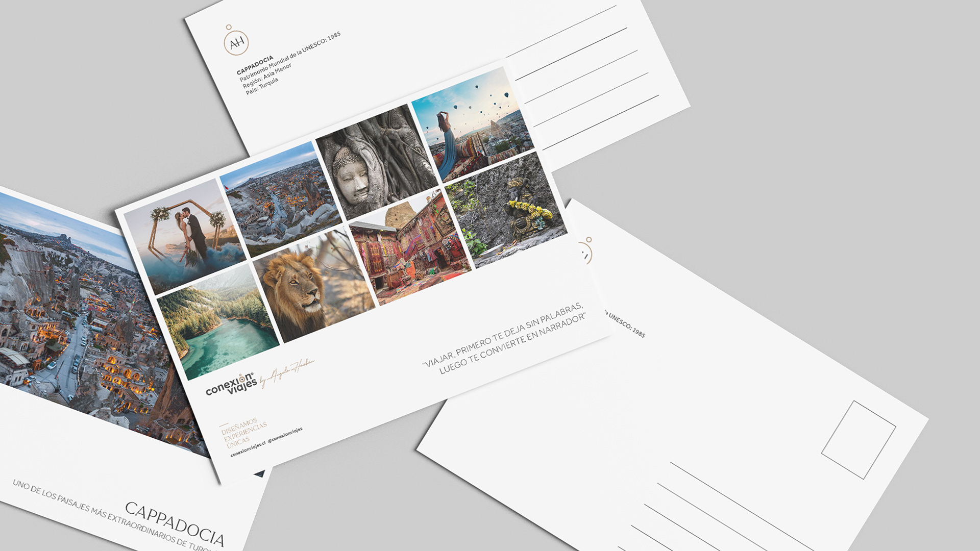Click 'LUEGO TE CONVIERTE EN NARRADOR' quote line
This screenshot has height=551, width=980.
[512, 344]
